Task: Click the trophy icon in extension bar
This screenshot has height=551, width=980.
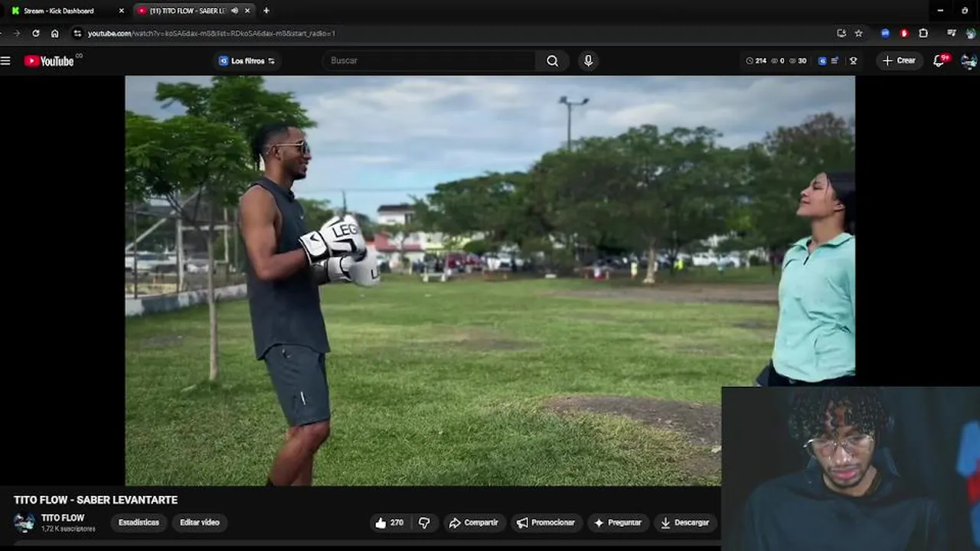Action: coord(853,60)
